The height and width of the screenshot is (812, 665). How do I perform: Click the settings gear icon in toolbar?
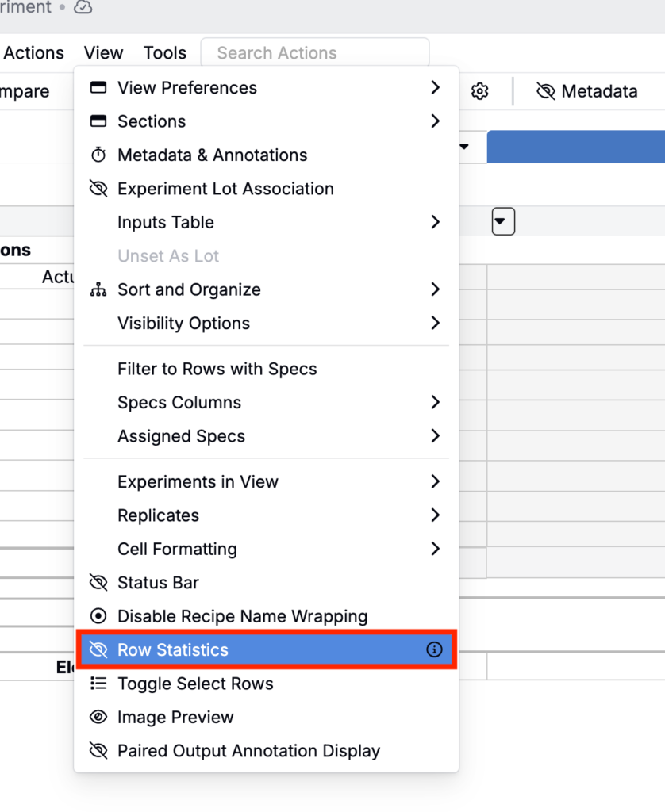coord(479,92)
